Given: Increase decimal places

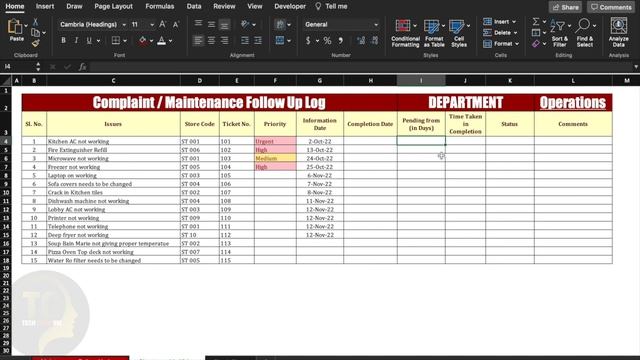Looking at the screenshot, I should (361, 40).
